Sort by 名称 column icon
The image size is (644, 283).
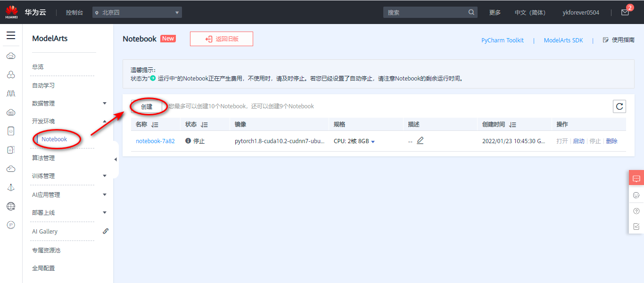[x=155, y=125]
